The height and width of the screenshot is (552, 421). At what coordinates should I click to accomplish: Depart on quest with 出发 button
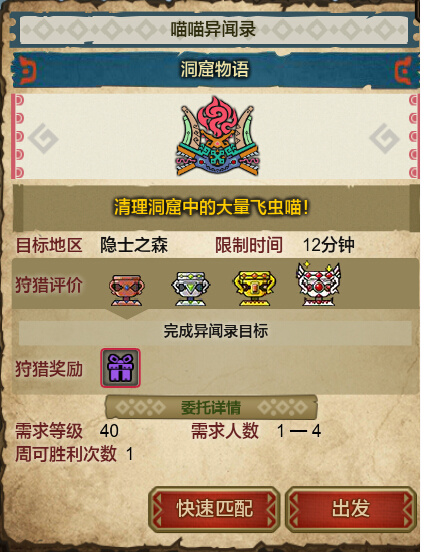[351, 509]
